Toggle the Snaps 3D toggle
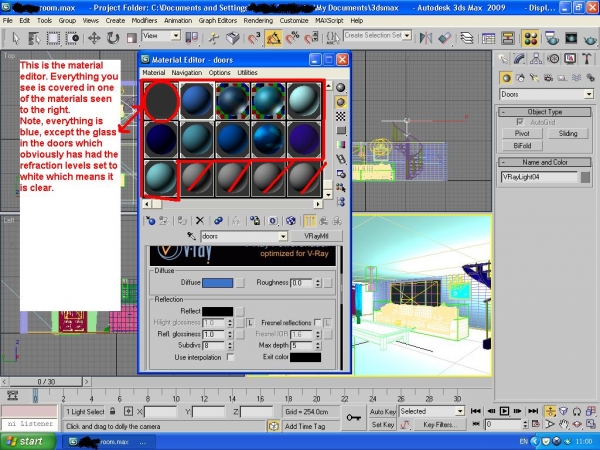Image resolution: width=600 pixels, height=450 pixels. pyautogui.click(x=254, y=38)
